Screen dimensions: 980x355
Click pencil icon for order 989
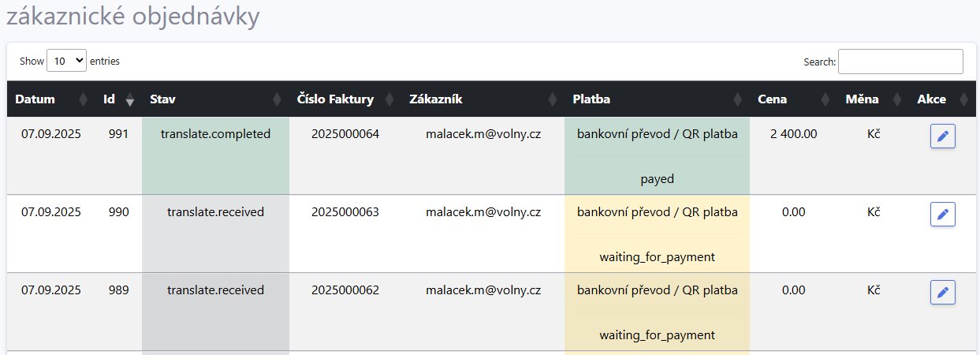click(x=942, y=293)
